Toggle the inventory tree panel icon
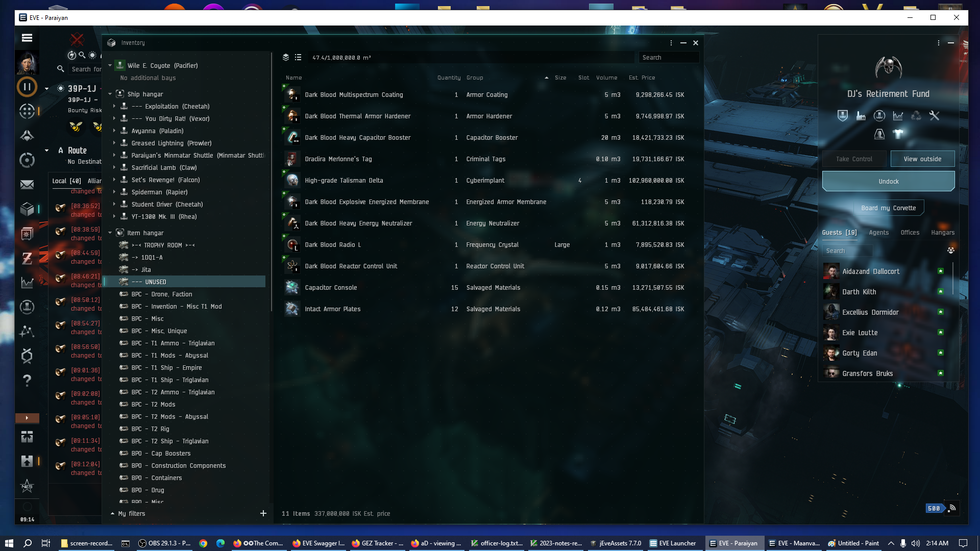This screenshot has width=980, height=551. click(x=286, y=58)
